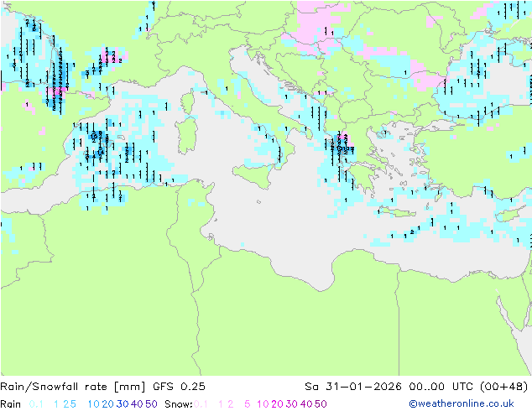
Task: Click the Snow legend value 20
Action: pyautogui.click(x=277, y=404)
